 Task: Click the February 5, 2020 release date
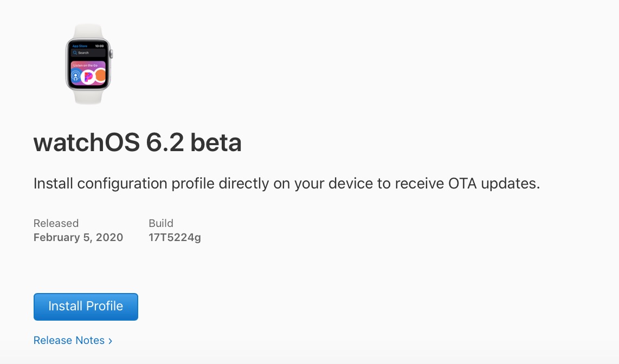pyautogui.click(x=78, y=237)
